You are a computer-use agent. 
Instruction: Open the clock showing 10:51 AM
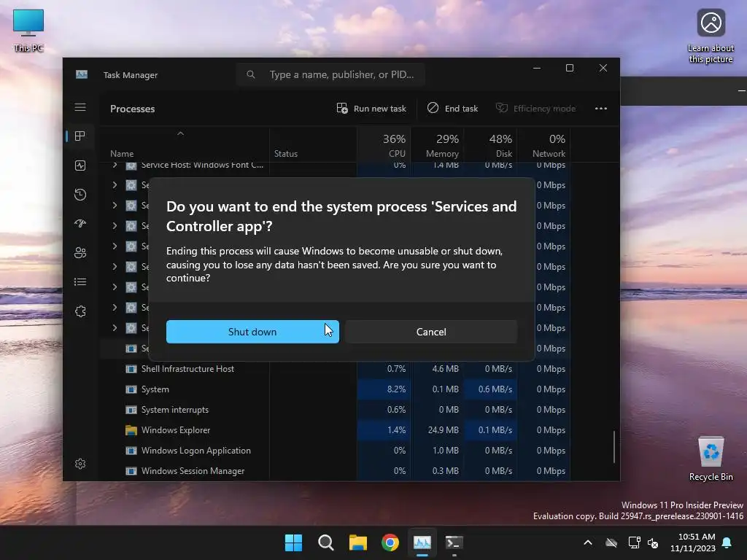pyautogui.click(x=693, y=542)
